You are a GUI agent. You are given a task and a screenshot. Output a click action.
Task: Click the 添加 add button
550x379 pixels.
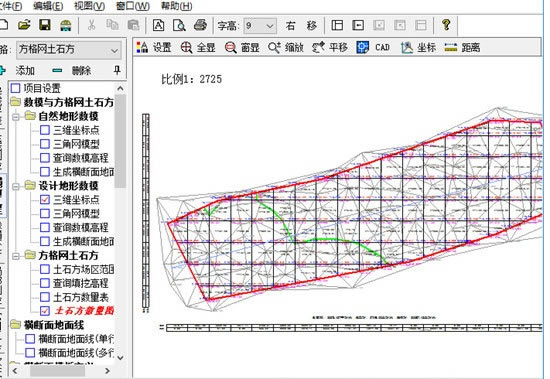17,71
